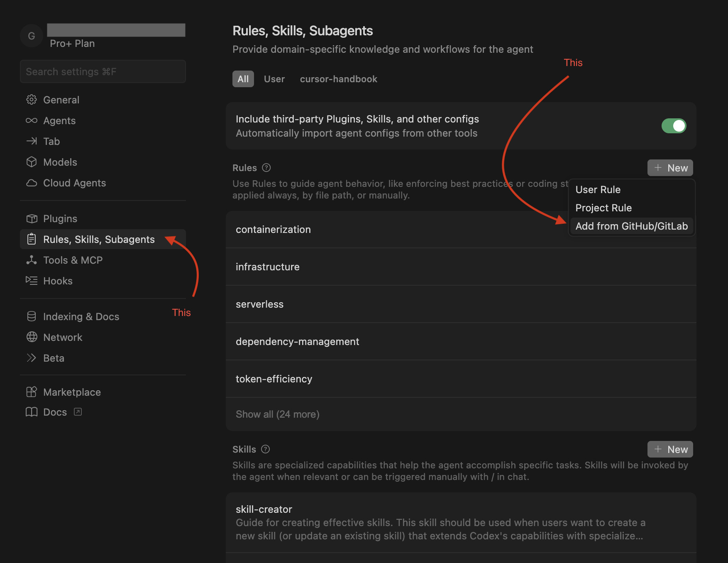
Task: Open the New skill dropdown
Action: pos(670,449)
